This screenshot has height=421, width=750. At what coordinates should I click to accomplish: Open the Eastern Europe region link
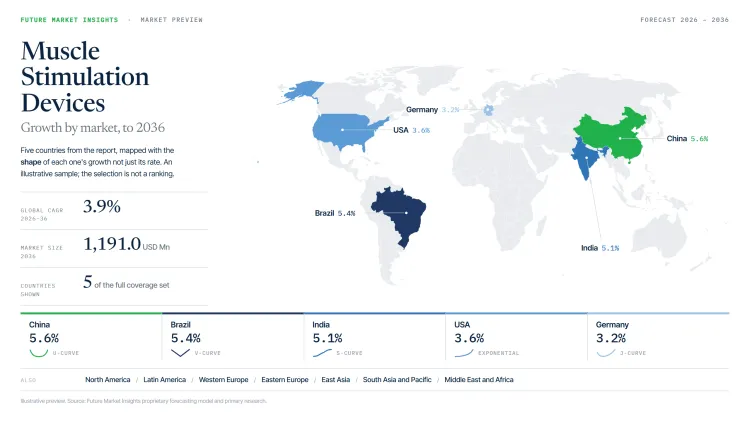[285, 379]
